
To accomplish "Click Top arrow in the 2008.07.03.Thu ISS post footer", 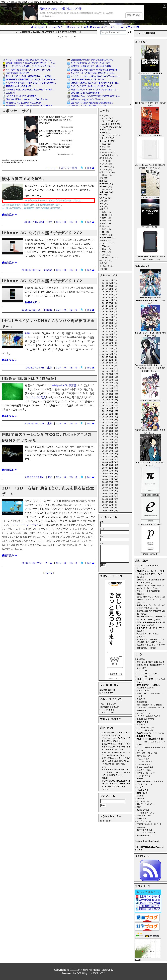I will 90,477.
